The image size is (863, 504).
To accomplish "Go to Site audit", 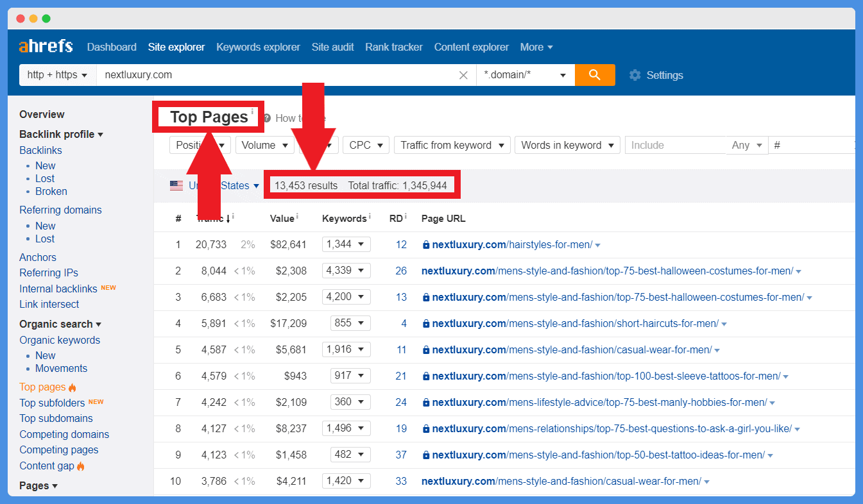I will tap(332, 47).
